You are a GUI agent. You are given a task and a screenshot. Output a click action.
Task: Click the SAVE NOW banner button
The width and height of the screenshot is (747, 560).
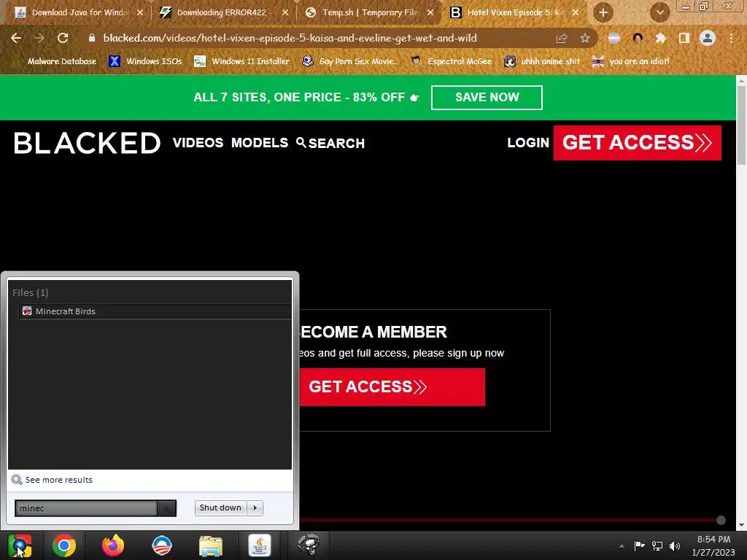(487, 98)
